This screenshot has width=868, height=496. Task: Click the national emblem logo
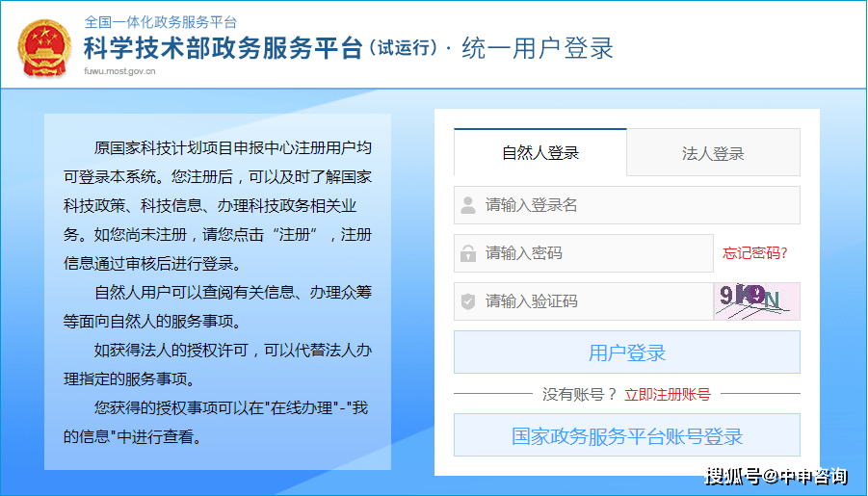pyautogui.click(x=45, y=47)
